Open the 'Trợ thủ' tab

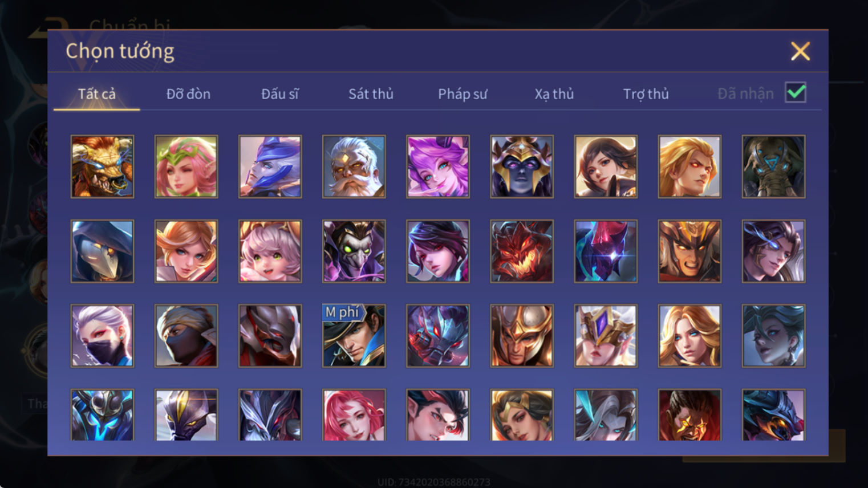click(x=646, y=93)
